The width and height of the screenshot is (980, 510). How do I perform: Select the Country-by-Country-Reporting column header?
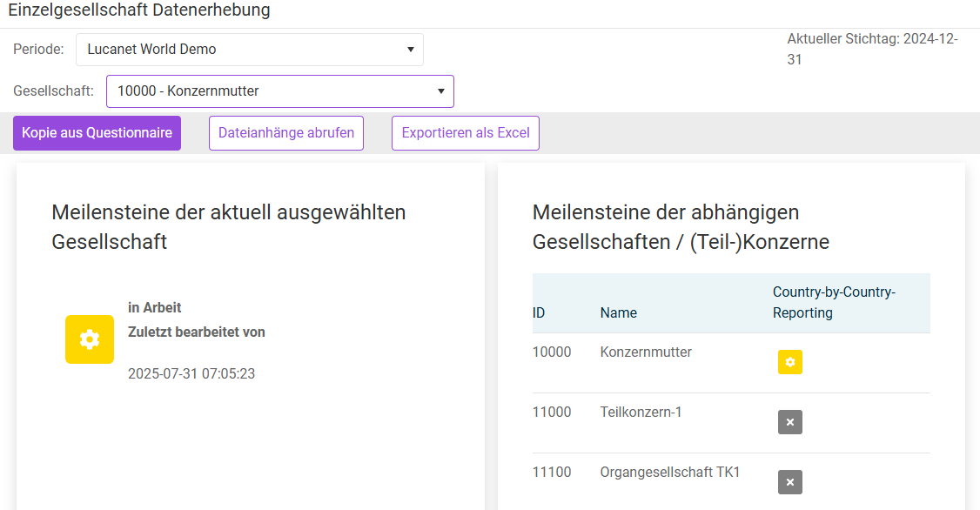pos(834,302)
